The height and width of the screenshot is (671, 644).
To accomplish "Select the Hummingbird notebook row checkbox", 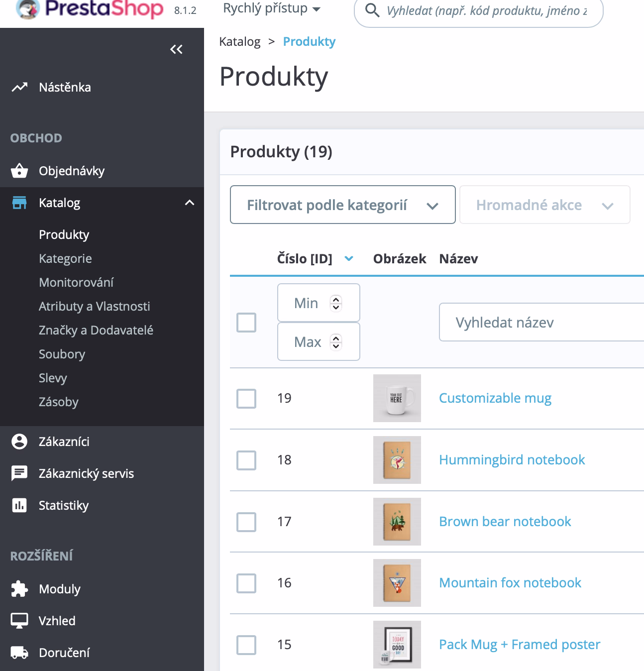I will (246, 460).
